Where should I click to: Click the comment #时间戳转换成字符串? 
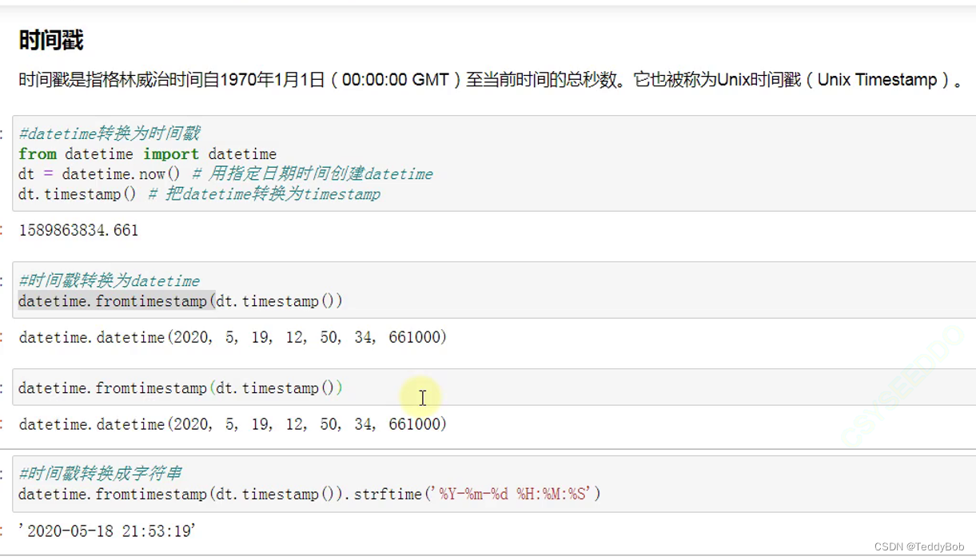click(x=101, y=474)
